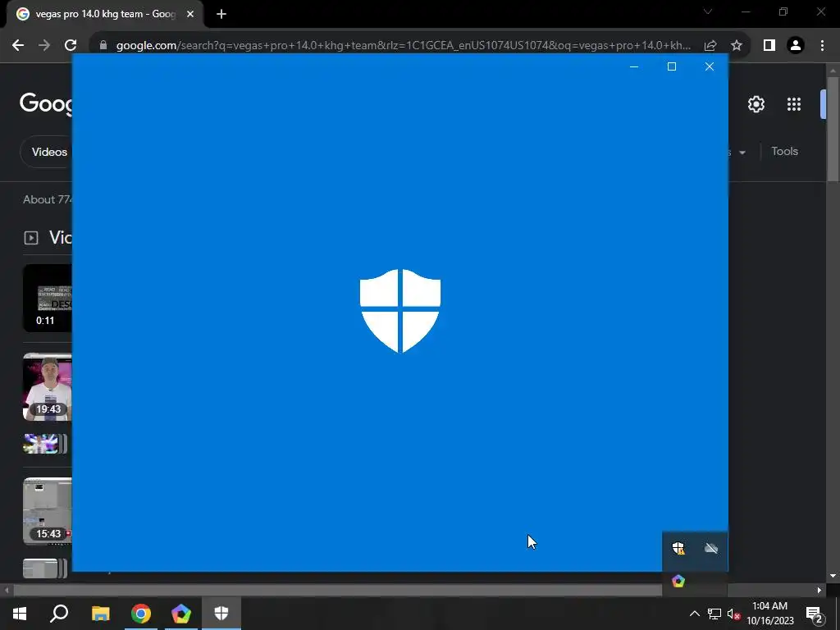This screenshot has width=840, height=630.
Task: Open File Explorer from taskbar
Action: tap(100, 614)
